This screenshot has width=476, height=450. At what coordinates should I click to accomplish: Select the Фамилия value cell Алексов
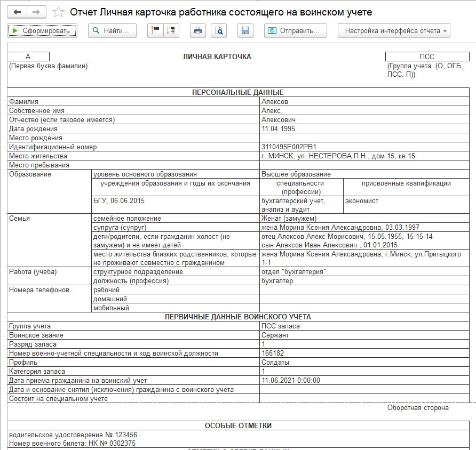coord(274,101)
